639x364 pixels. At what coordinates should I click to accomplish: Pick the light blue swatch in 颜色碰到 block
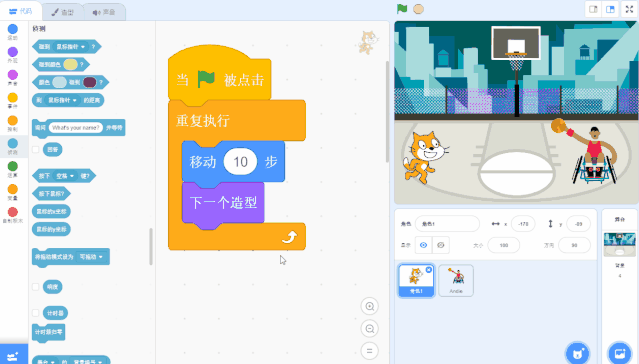pyautogui.click(x=59, y=82)
